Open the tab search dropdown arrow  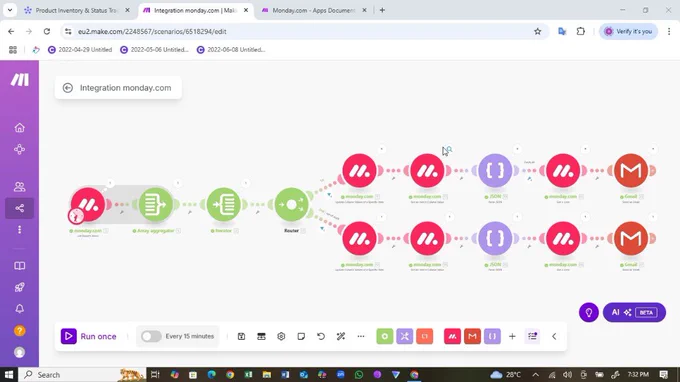pyautogui.click(x=10, y=10)
